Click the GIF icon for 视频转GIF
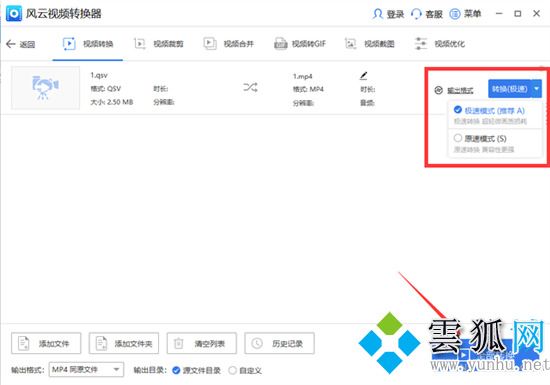The height and width of the screenshot is (385, 550). pos(281,44)
